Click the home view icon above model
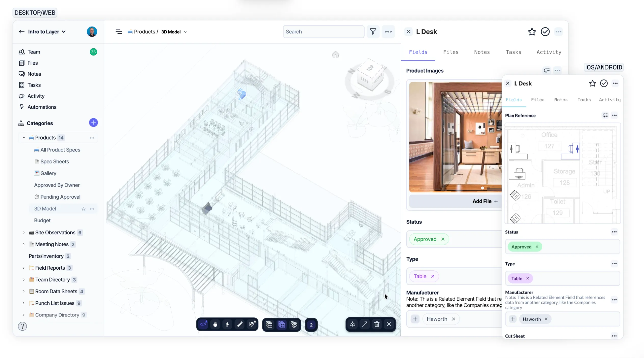644x358 pixels. point(335,54)
